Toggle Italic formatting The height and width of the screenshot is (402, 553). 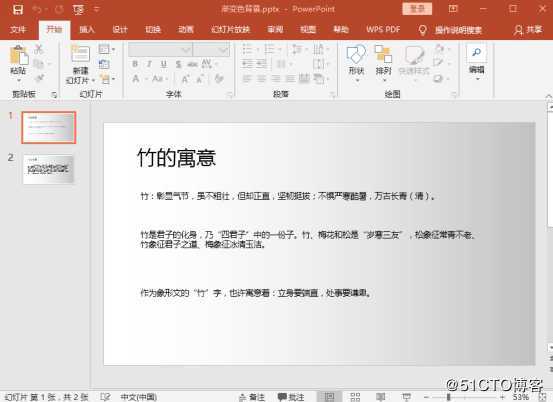click(149, 64)
